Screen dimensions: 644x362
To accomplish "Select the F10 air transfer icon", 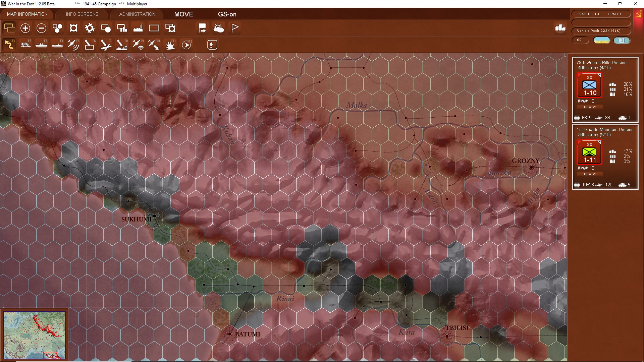I will pyautogui.click(x=154, y=45).
